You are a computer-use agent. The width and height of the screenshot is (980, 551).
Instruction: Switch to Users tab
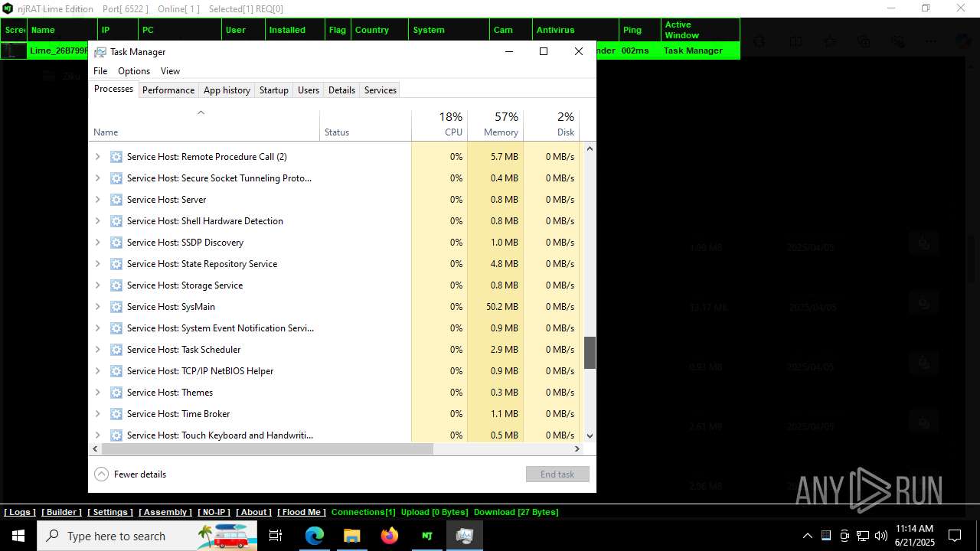309,90
